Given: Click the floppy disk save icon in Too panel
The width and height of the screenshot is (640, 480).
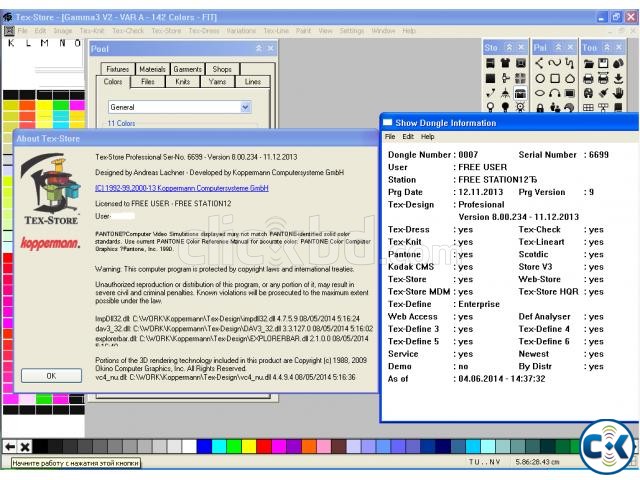Looking at the screenshot, I should pyautogui.click(x=603, y=63).
